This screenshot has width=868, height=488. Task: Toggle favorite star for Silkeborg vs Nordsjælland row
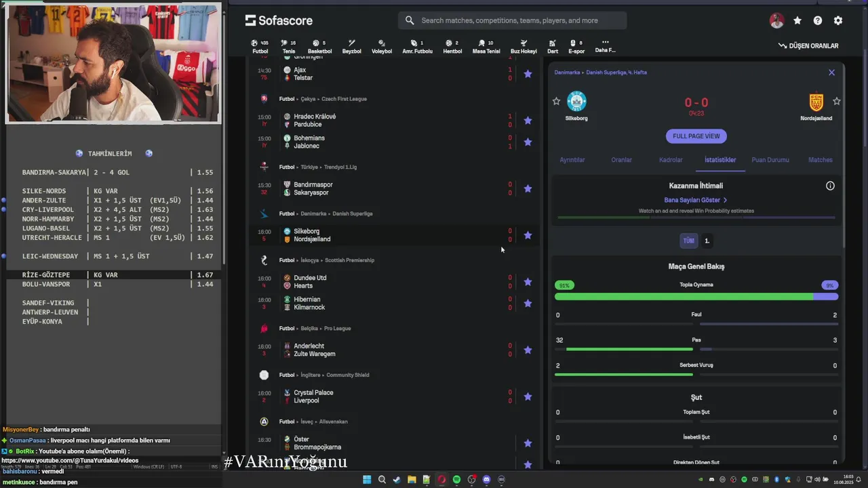pos(528,235)
